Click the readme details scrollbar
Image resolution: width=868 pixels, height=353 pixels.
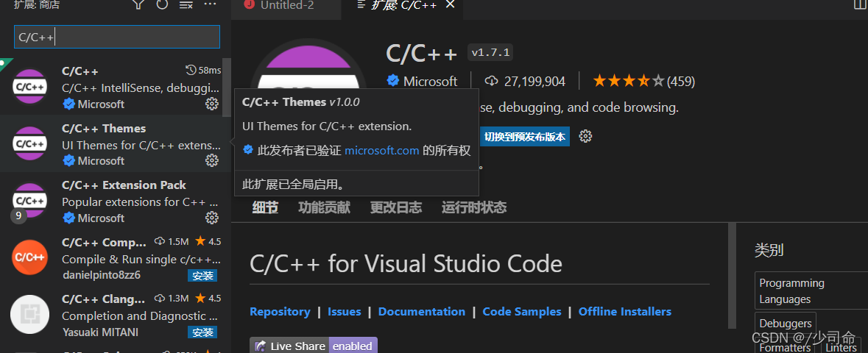point(733,276)
